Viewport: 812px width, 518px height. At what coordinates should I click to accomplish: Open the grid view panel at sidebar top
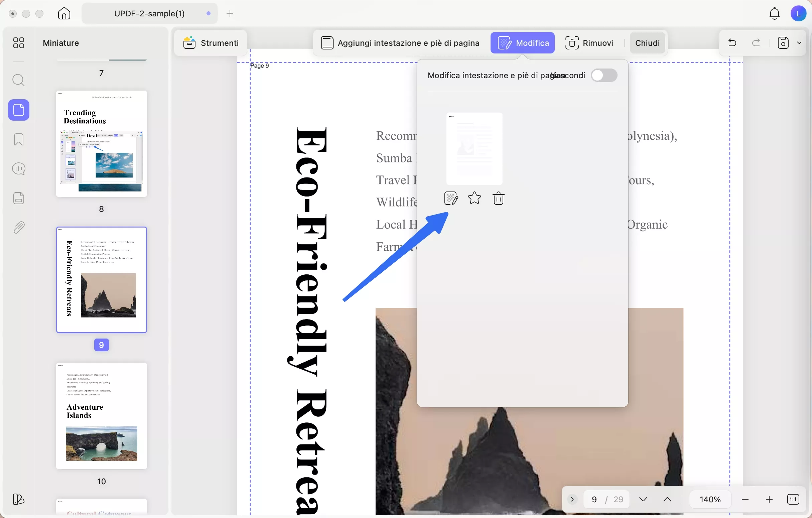pos(19,43)
